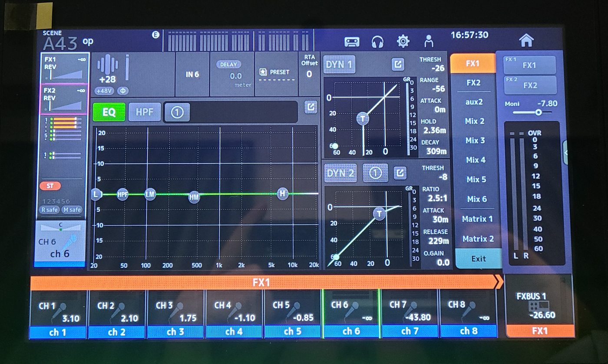The height and width of the screenshot is (364, 608).
Task: Open the scene A43 list
Action: (x=68, y=40)
